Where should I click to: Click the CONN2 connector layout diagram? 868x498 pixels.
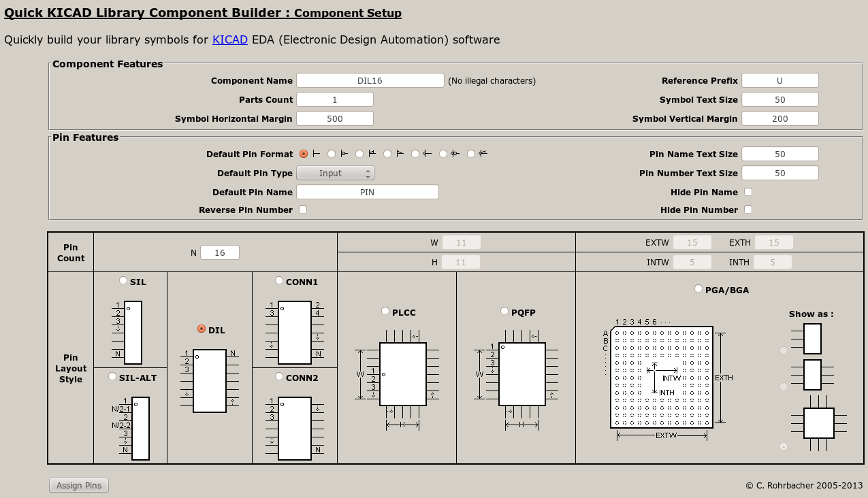coord(294,429)
